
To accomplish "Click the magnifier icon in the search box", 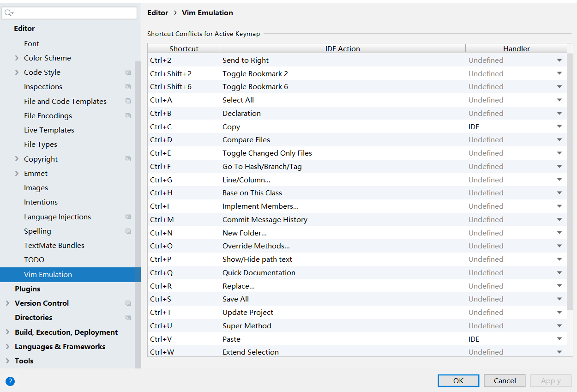I will pyautogui.click(x=8, y=12).
